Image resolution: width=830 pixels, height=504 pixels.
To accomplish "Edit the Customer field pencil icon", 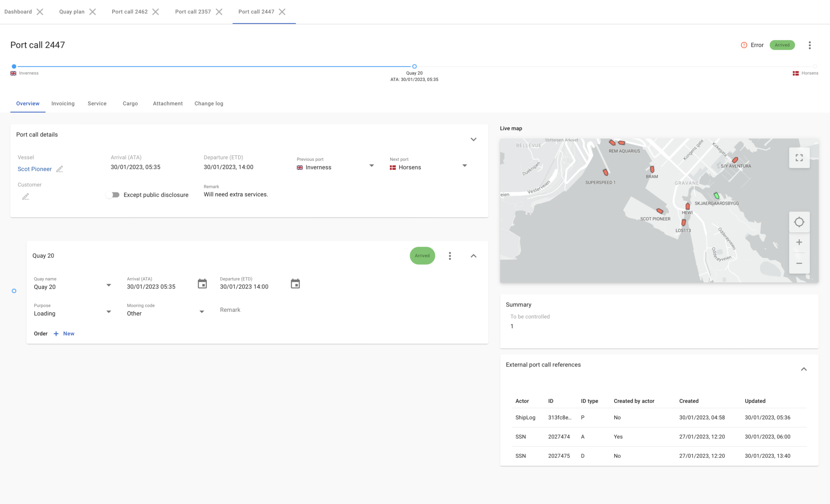I will (26, 196).
